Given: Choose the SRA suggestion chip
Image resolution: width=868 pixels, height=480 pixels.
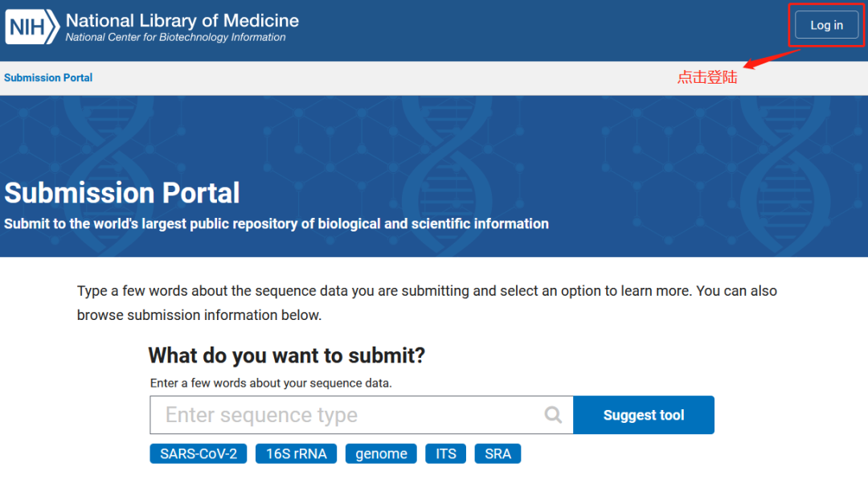Looking at the screenshot, I should (497, 453).
